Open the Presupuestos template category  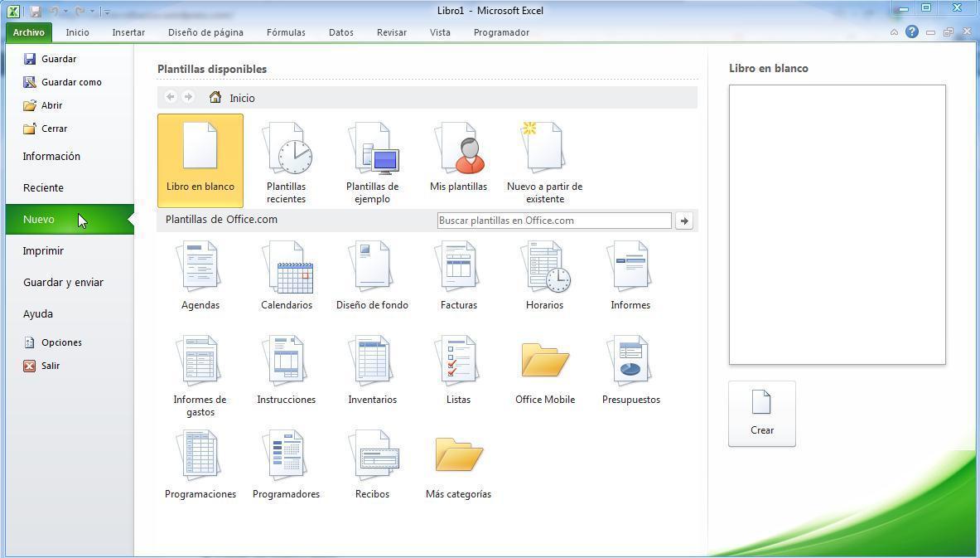click(630, 370)
